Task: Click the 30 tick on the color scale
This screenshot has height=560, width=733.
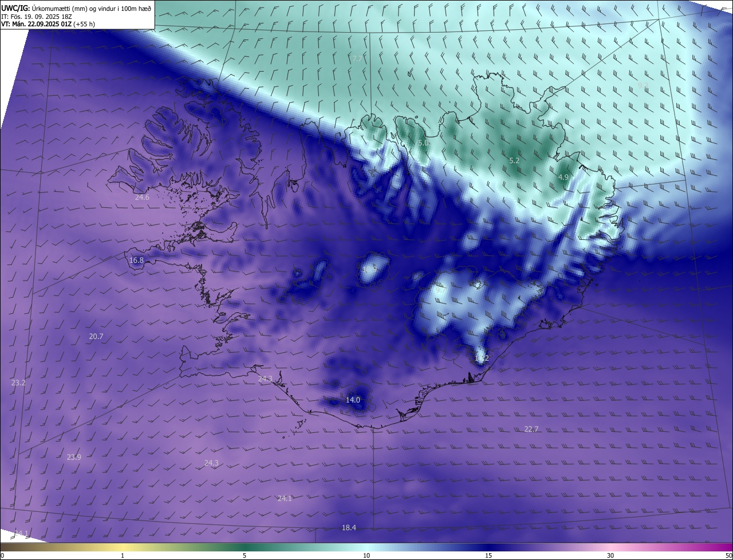Action: (610, 556)
